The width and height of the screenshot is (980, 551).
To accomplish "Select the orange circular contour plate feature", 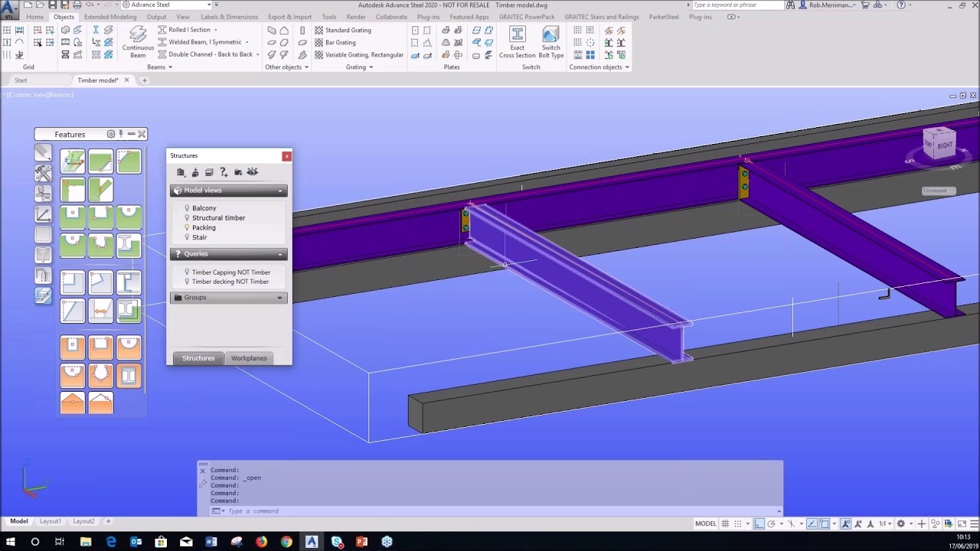I will (129, 348).
